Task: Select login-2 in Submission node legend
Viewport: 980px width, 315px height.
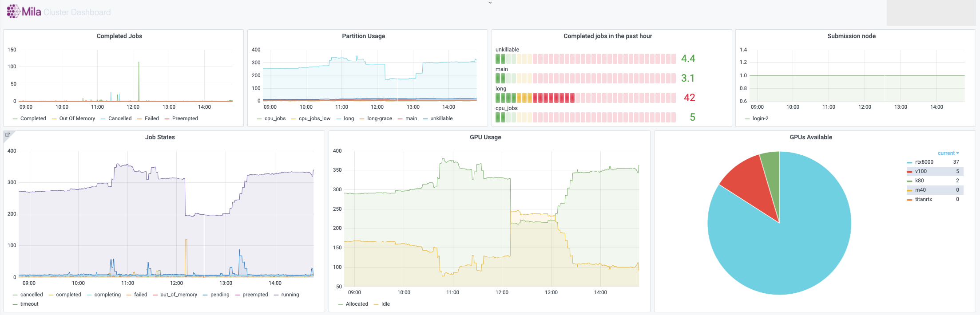Action: (x=760, y=118)
